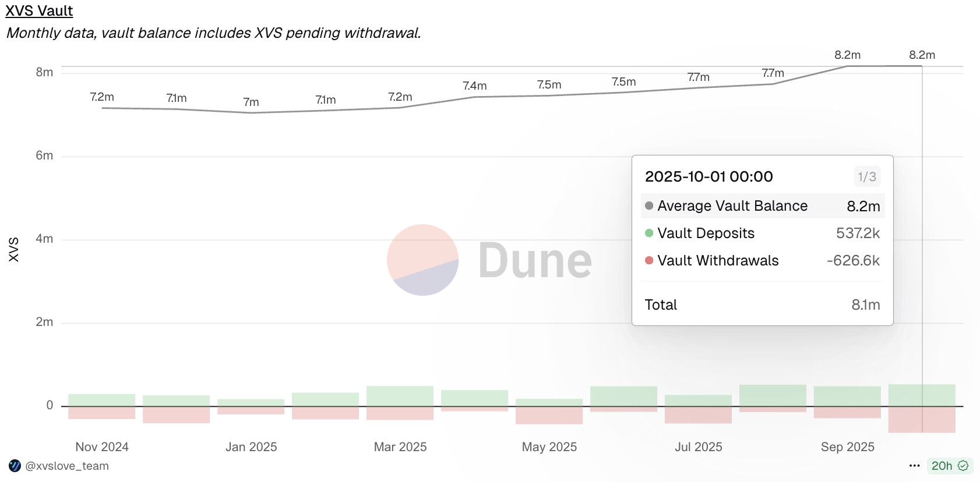Viewport: 980px width, 482px height.
Task: Click the xvslove_team avatar icon
Action: click(15, 466)
